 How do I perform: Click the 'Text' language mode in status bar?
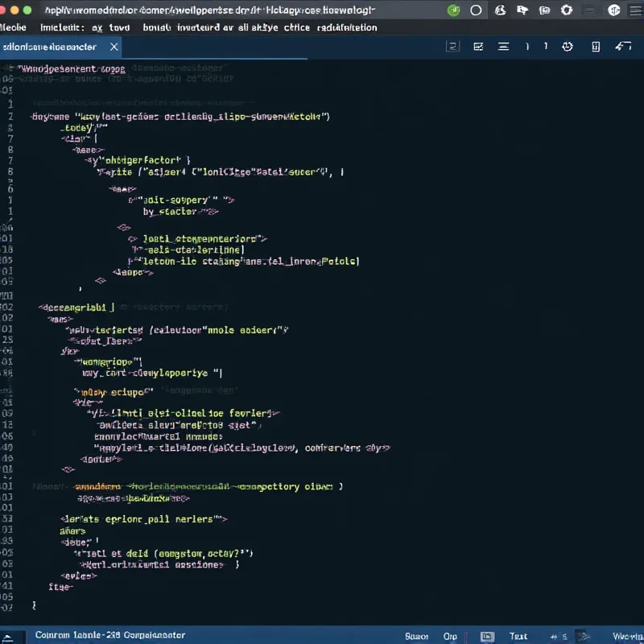point(518,636)
